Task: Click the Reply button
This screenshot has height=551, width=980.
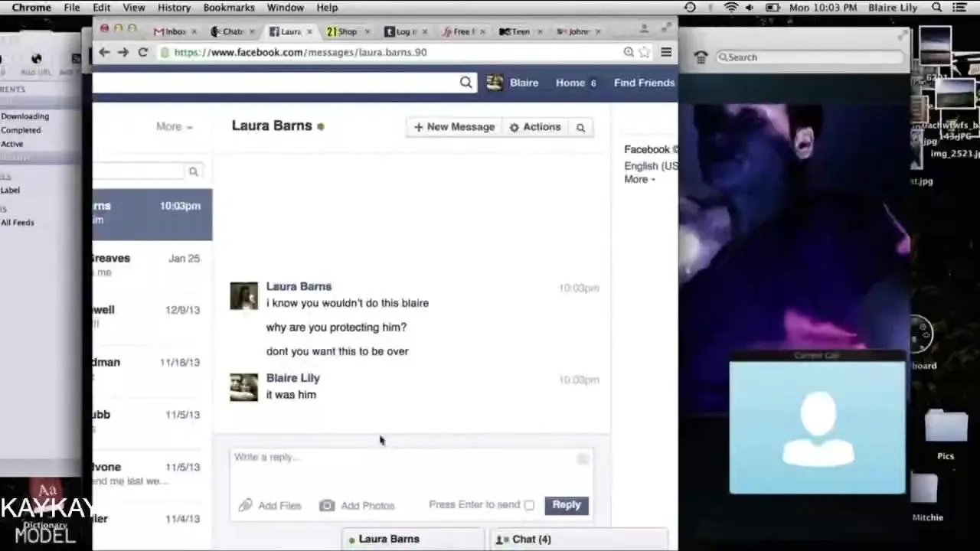Action: [567, 505]
